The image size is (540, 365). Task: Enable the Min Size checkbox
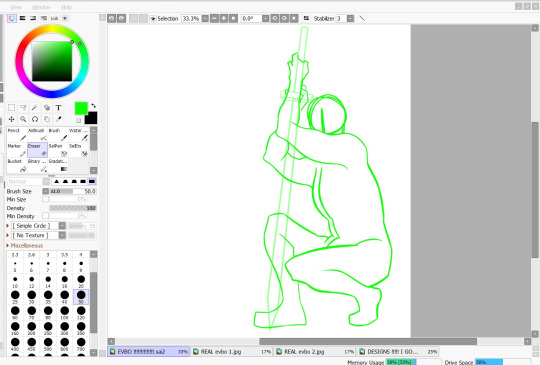tap(45, 199)
